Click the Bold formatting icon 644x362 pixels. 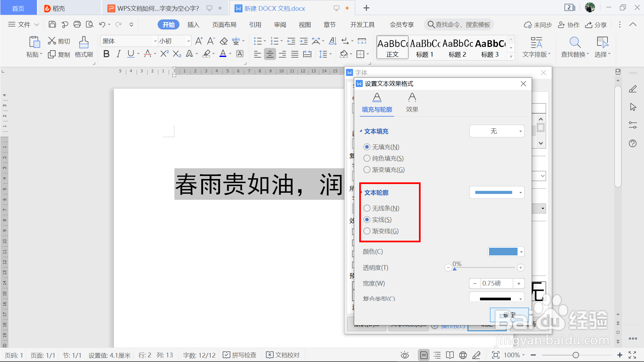[106, 54]
